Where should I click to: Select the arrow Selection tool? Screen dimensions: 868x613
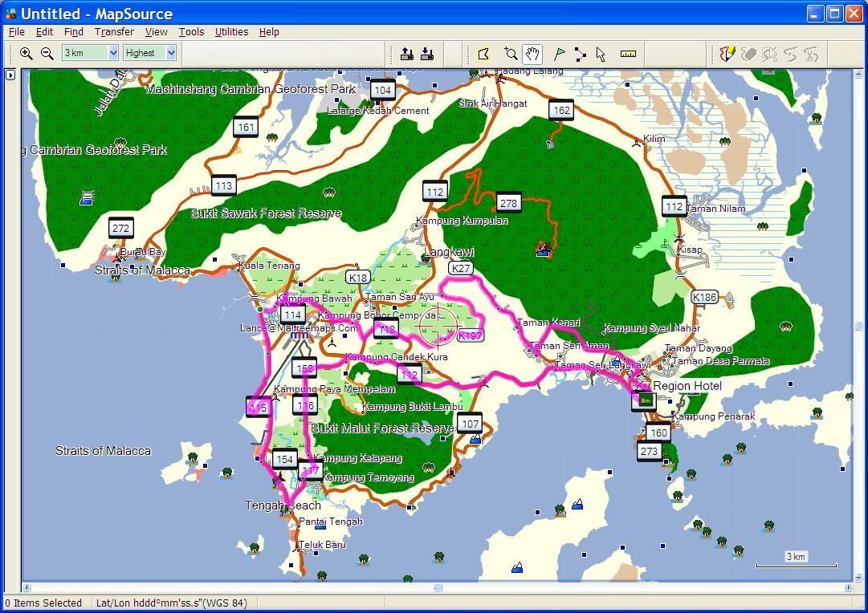pyautogui.click(x=601, y=54)
